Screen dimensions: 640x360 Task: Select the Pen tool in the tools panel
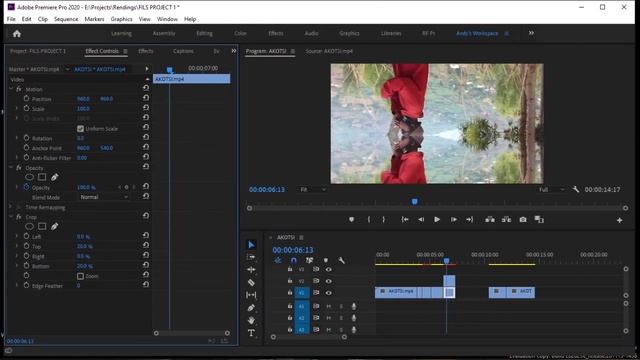[251, 308]
